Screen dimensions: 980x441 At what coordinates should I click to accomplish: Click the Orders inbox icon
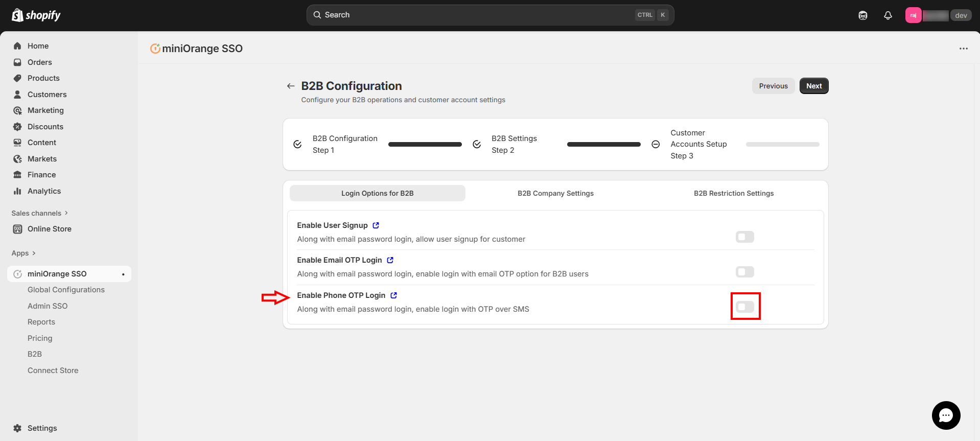point(17,62)
